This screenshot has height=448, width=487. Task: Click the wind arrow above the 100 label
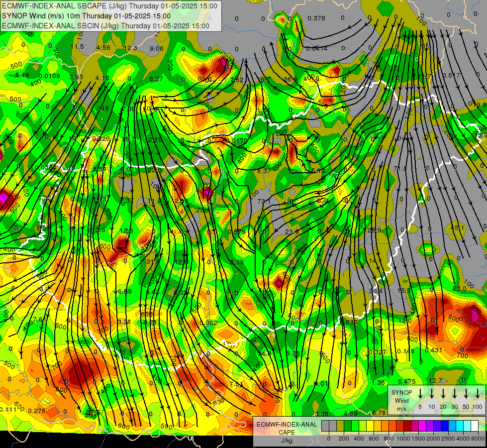point(478,393)
